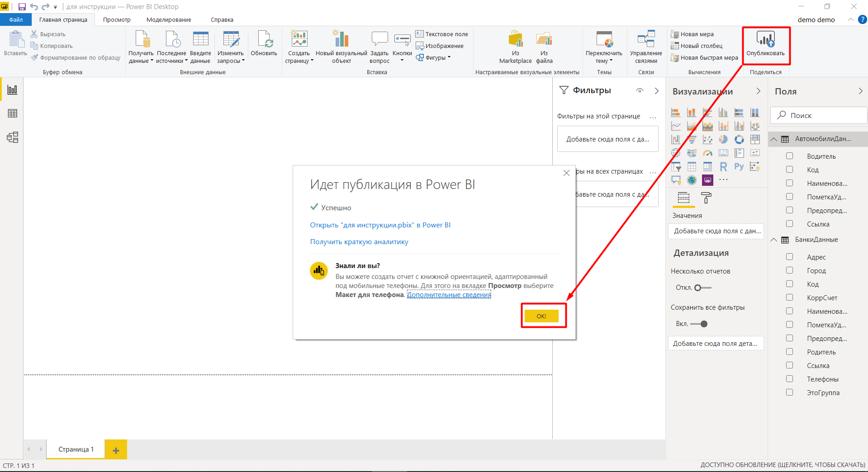The image size is (868, 472).
Task: Close the publishing dialog with the X
Action: click(x=566, y=173)
